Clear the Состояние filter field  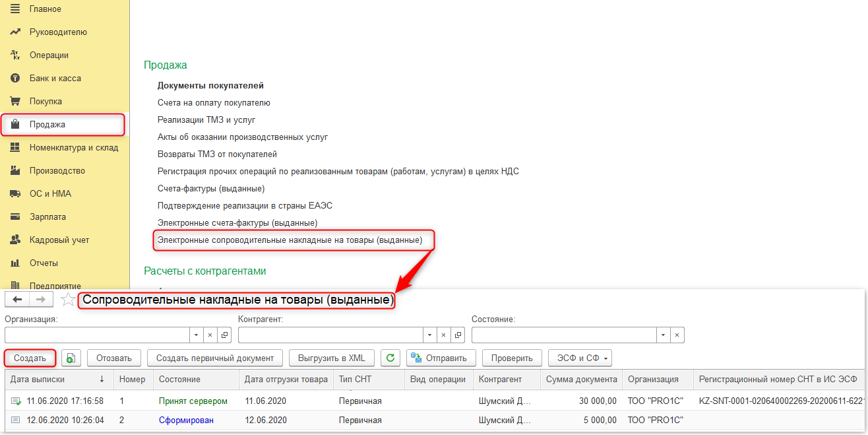point(677,335)
